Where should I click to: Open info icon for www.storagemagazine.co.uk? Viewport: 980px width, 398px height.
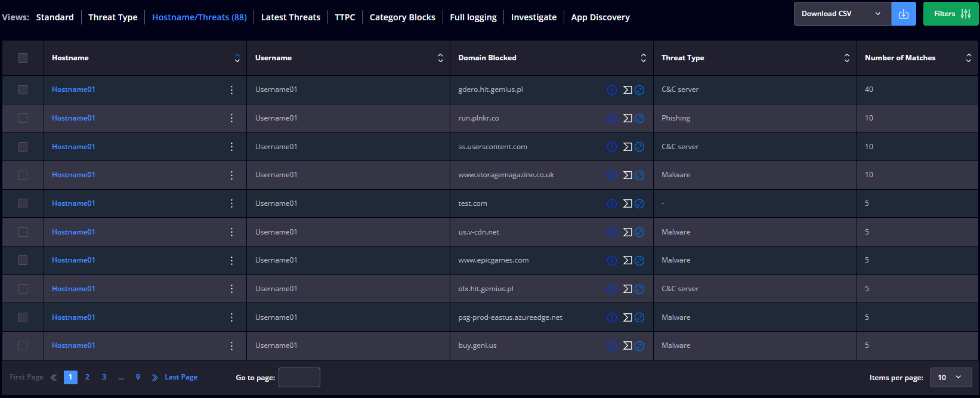[x=611, y=175]
